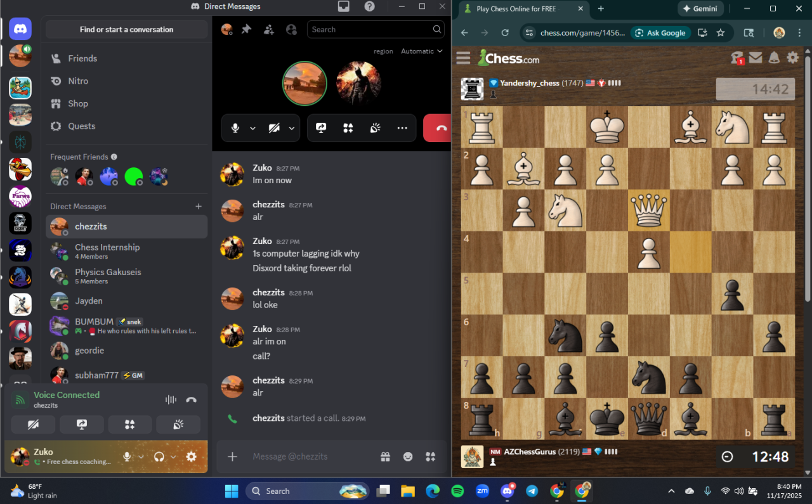This screenshot has width=812, height=504.
Task: Open soundboard in the Voice Connected panel
Action: coord(178,425)
